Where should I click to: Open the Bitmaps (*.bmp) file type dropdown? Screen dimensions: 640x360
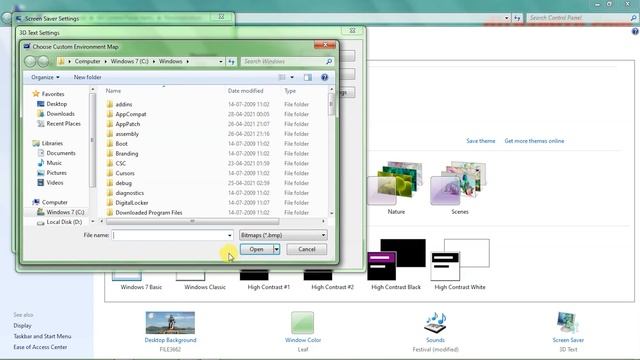pos(283,235)
